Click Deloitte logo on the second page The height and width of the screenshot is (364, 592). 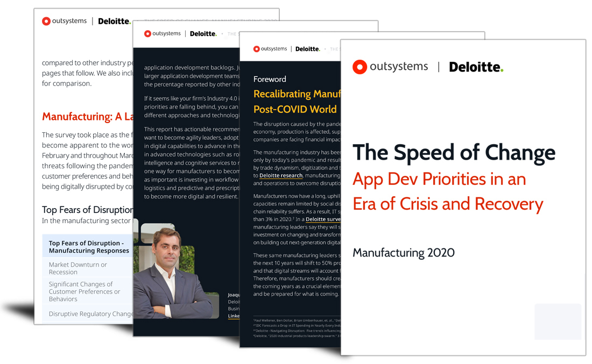(203, 33)
